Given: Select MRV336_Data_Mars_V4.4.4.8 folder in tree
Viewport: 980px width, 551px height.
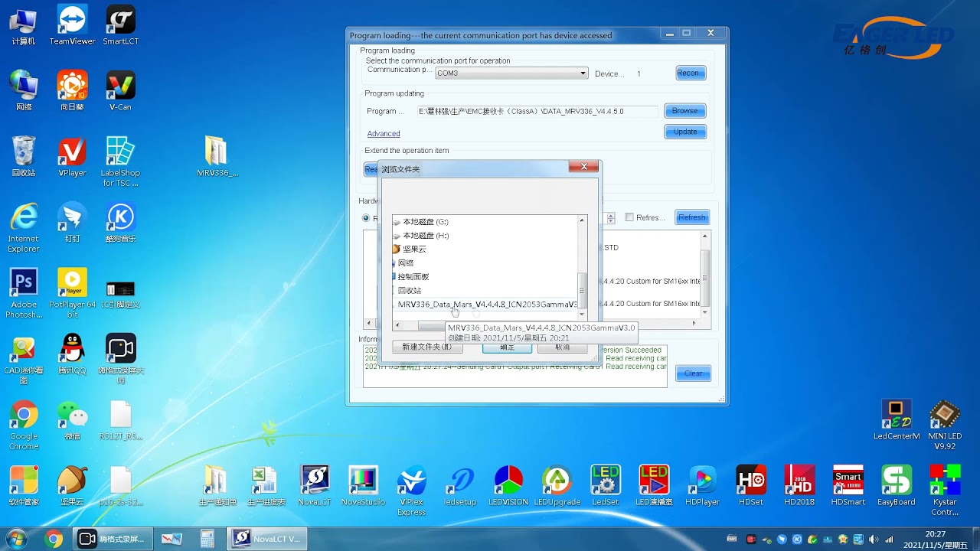Looking at the screenshot, I should 487,305.
